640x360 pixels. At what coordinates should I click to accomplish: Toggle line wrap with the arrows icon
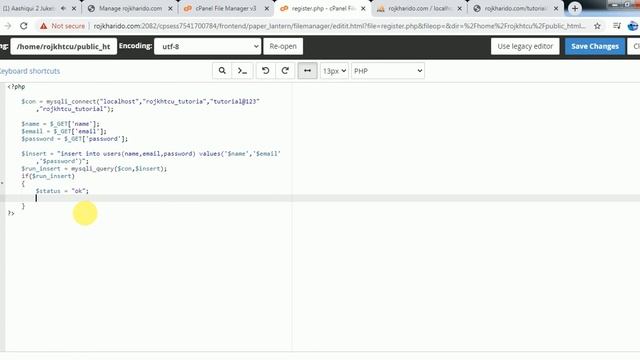pos(307,71)
